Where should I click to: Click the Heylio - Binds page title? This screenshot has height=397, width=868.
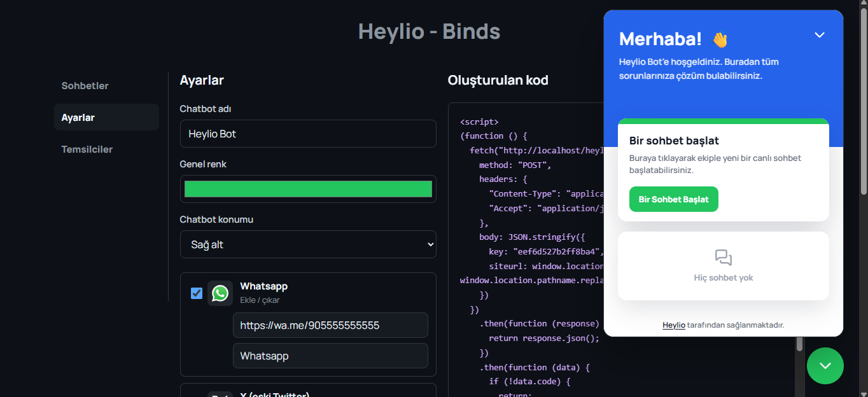tap(429, 31)
